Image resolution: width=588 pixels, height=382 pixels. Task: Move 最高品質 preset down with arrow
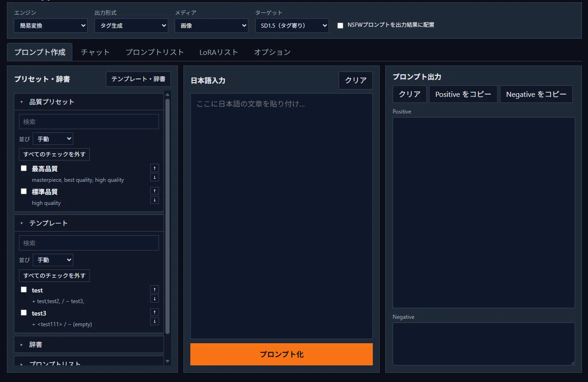(154, 177)
